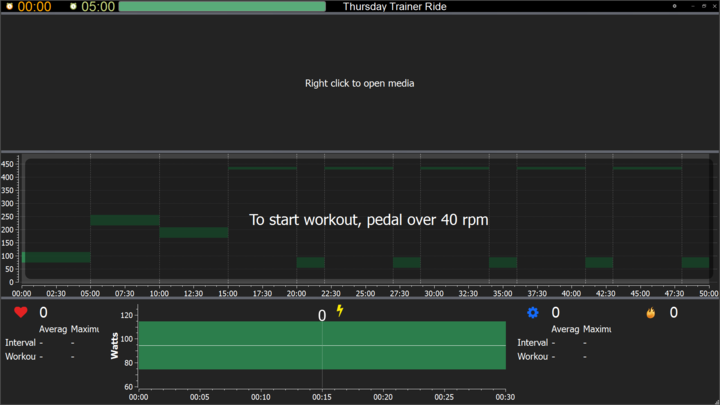720x405 pixels.
Task: Click the last recovery block ending at 50:00
Action: point(695,262)
